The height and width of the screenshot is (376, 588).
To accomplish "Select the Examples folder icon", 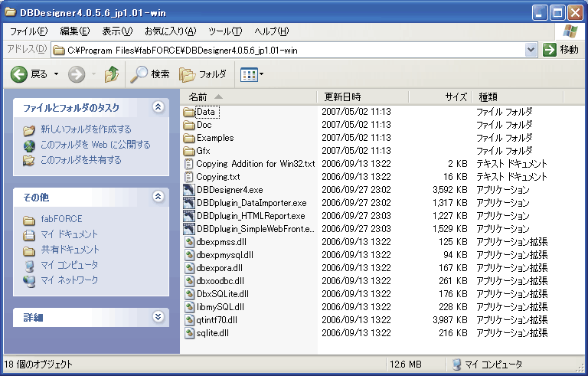I will point(189,138).
